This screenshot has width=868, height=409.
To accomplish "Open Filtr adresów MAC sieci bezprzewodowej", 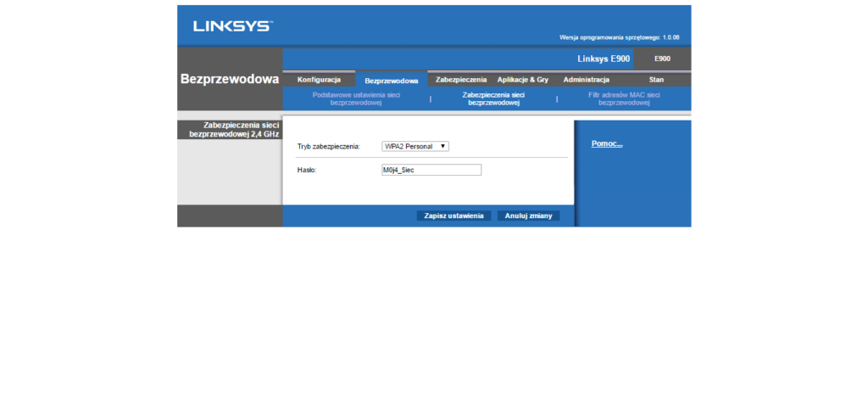I will point(624,98).
